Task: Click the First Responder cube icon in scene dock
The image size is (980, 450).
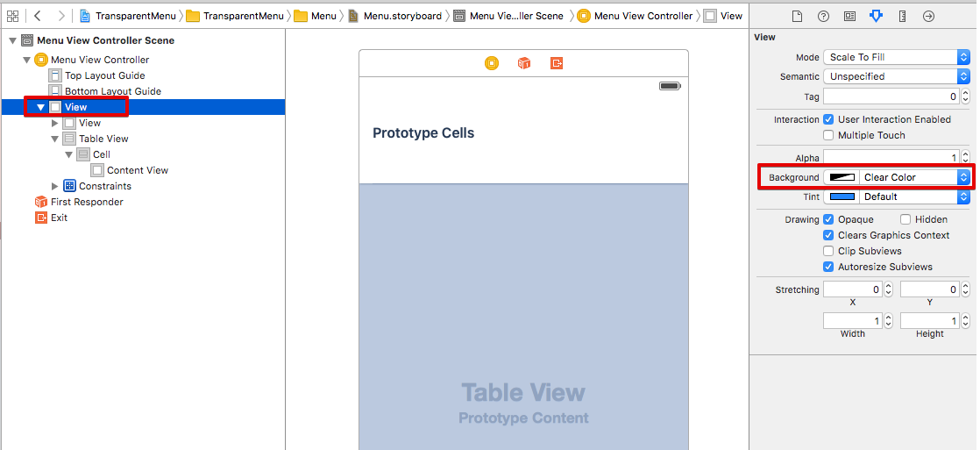Action: point(524,63)
